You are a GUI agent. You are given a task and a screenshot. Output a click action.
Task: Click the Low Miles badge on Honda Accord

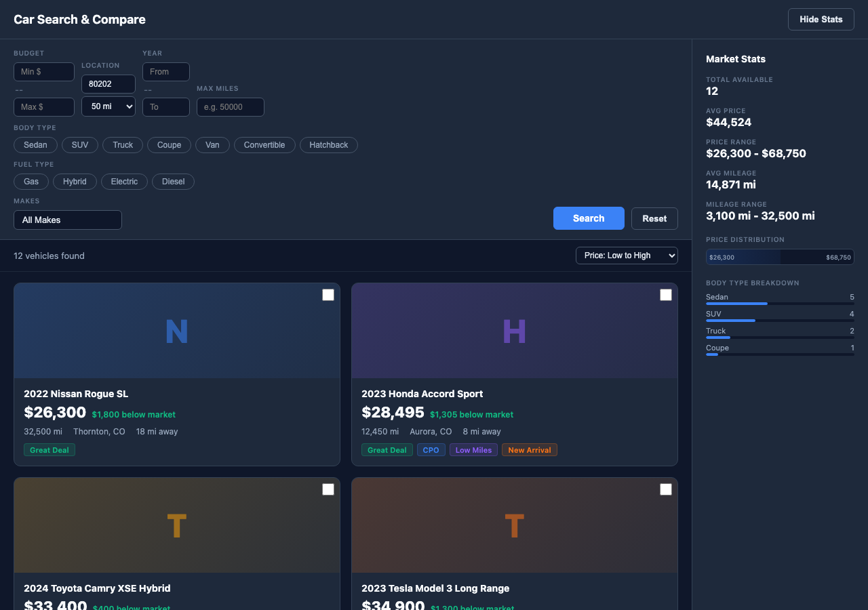pos(473,450)
